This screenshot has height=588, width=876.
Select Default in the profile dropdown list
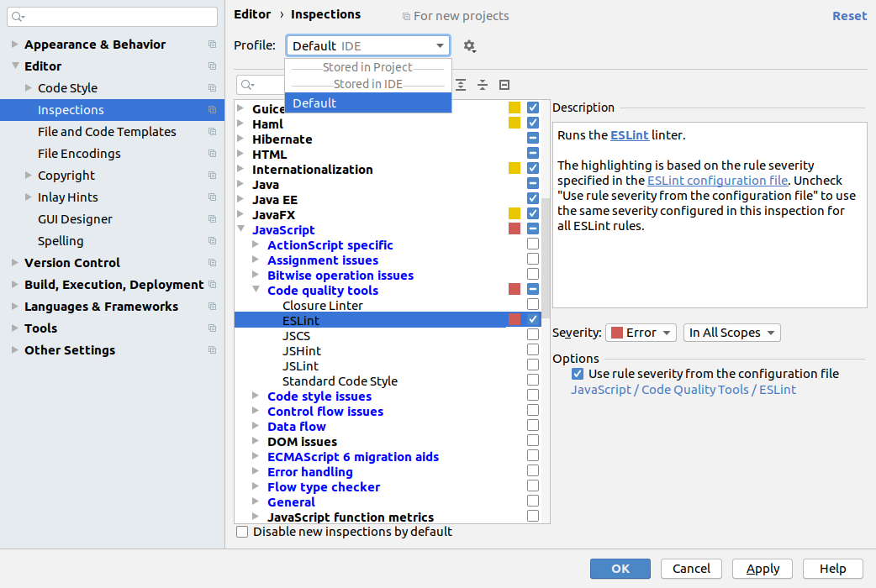[368, 102]
